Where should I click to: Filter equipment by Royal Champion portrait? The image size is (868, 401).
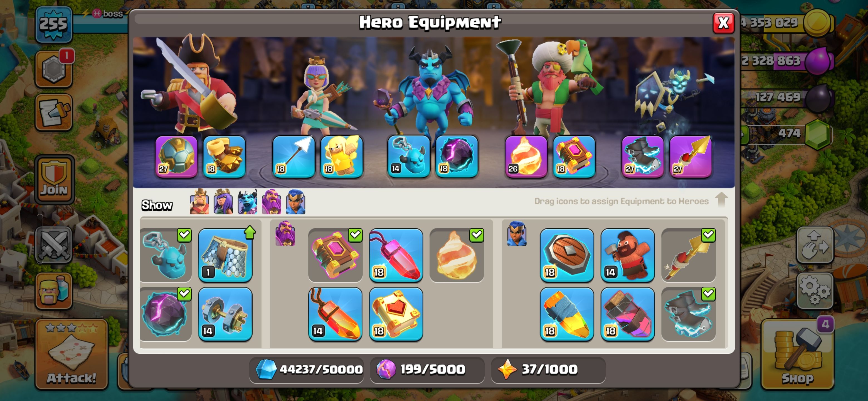[295, 202]
